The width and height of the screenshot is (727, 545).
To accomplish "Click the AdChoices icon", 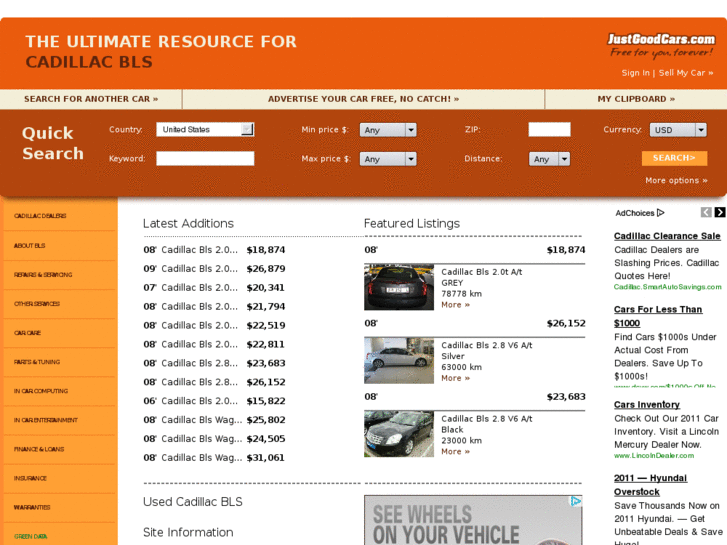I will [661, 213].
